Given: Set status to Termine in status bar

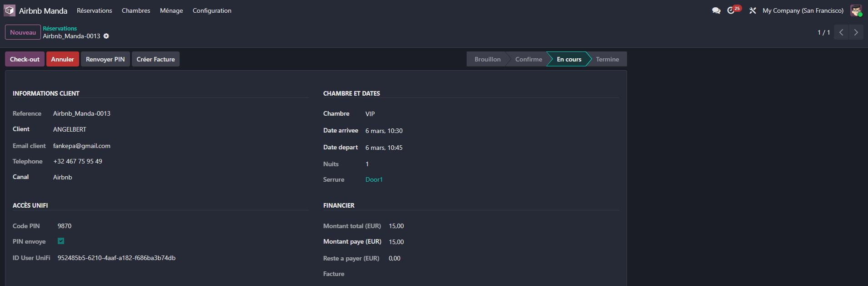Looking at the screenshot, I should [607, 59].
